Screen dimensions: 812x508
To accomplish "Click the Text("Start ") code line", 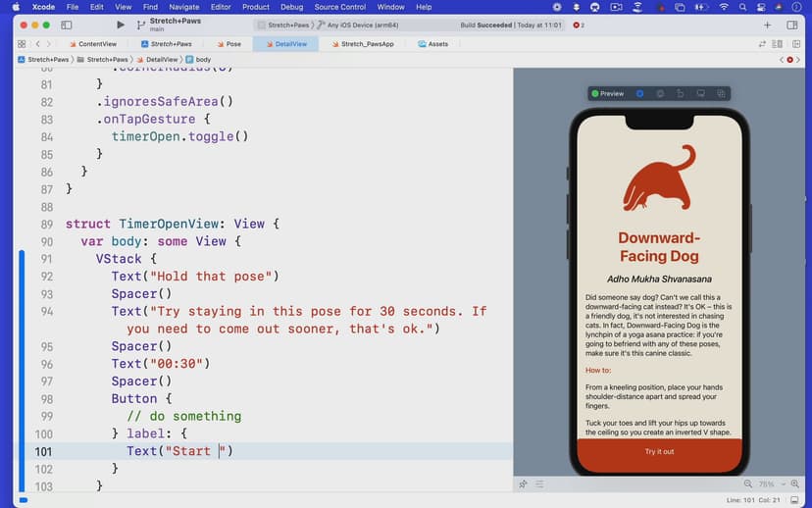I will coord(179,451).
